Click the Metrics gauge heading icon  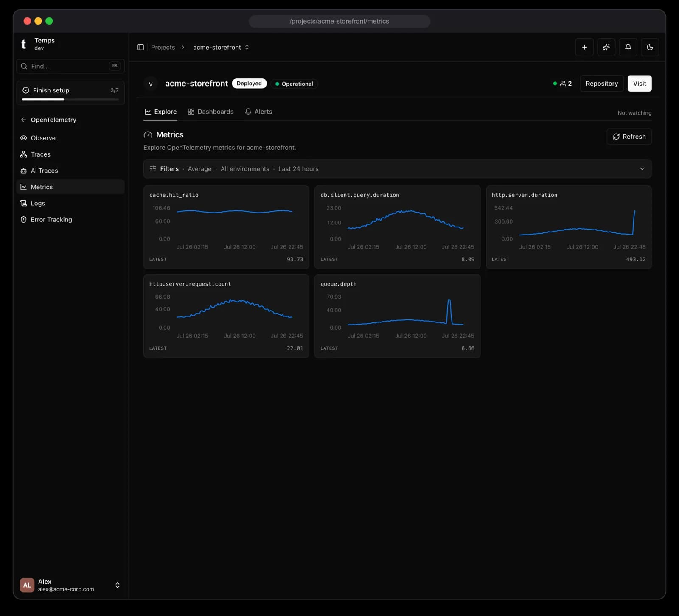[148, 135]
